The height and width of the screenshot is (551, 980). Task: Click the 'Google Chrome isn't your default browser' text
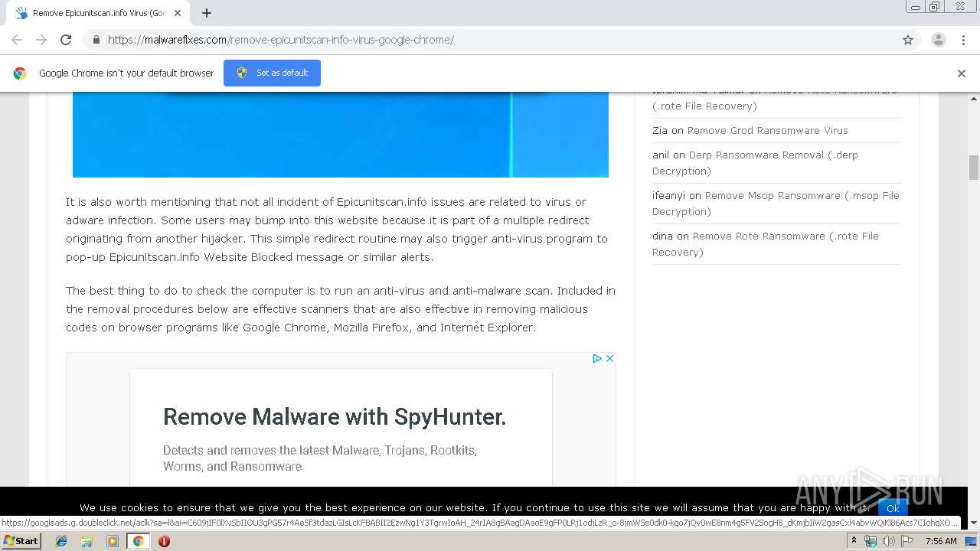pyautogui.click(x=126, y=73)
